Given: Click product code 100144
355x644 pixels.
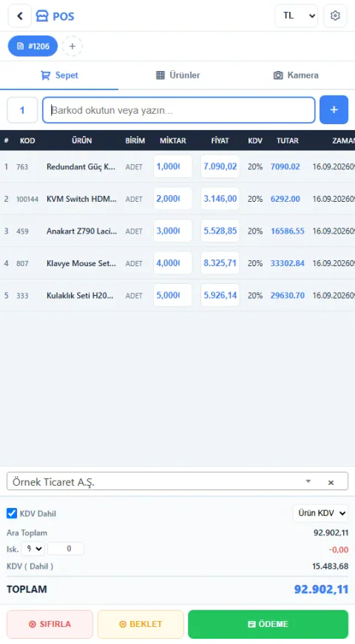Looking at the screenshot, I should [x=27, y=199].
